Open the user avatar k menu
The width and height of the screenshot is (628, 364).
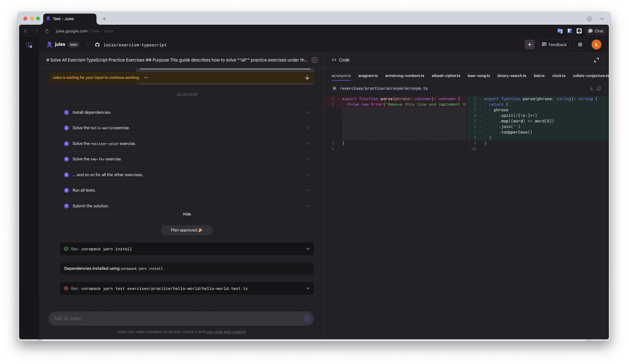click(x=596, y=44)
